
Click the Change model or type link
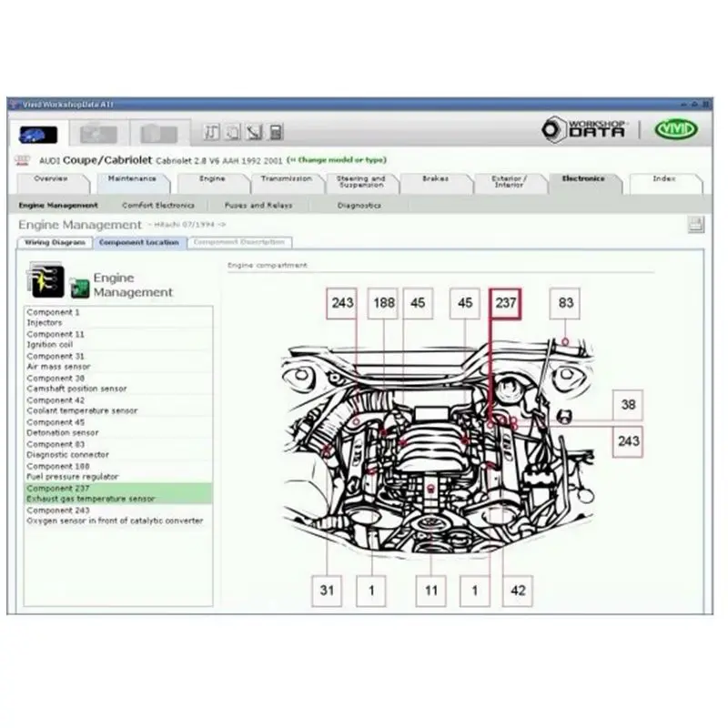point(338,160)
